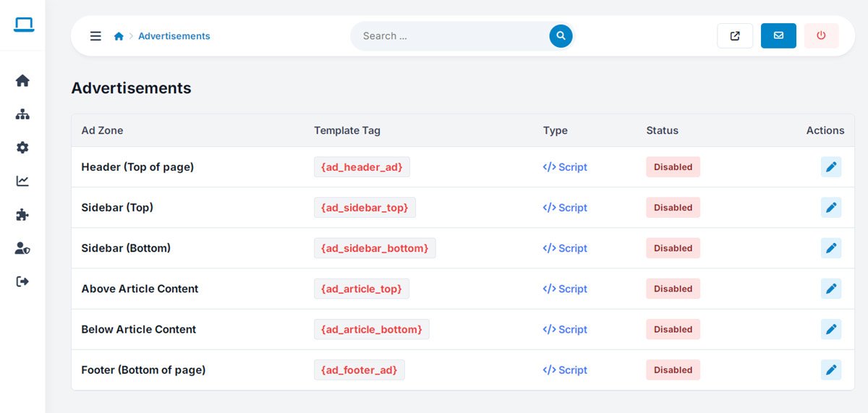Viewport: 868px width, 413px height.
Task: Open the user shield icon in sidebar
Action: [x=22, y=248]
